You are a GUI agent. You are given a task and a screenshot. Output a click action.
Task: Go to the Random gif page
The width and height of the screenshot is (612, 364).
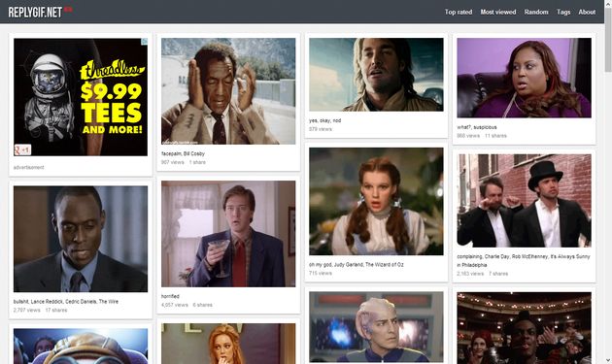click(536, 12)
